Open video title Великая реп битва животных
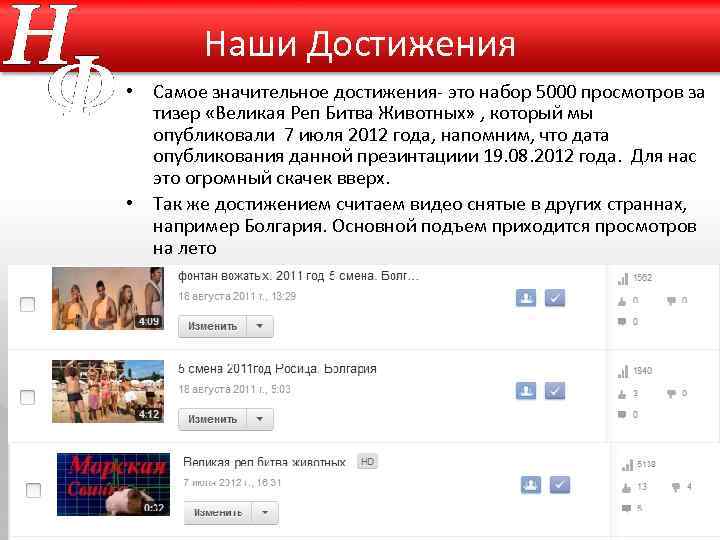This screenshot has height=540, width=720. [264, 462]
